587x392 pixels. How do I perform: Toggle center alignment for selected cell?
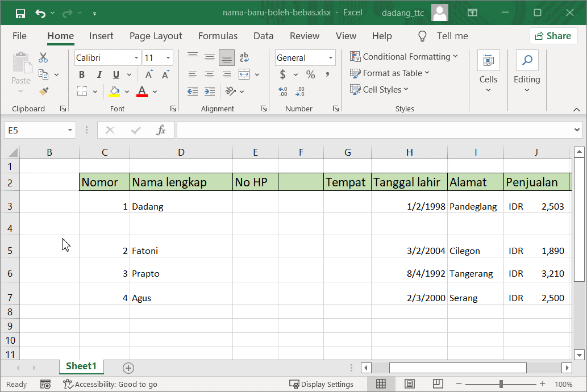tap(209, 74)
